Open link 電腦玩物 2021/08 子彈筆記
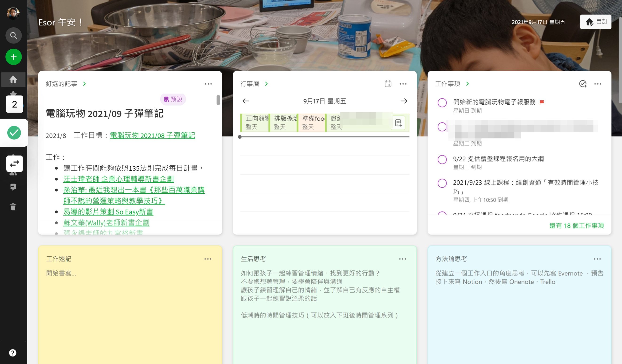 [x=152, y=135]
